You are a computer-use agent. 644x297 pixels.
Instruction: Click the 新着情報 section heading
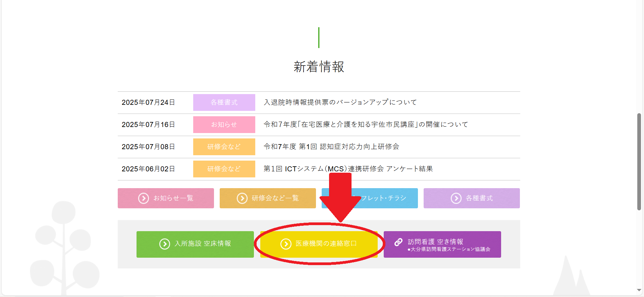319,67
